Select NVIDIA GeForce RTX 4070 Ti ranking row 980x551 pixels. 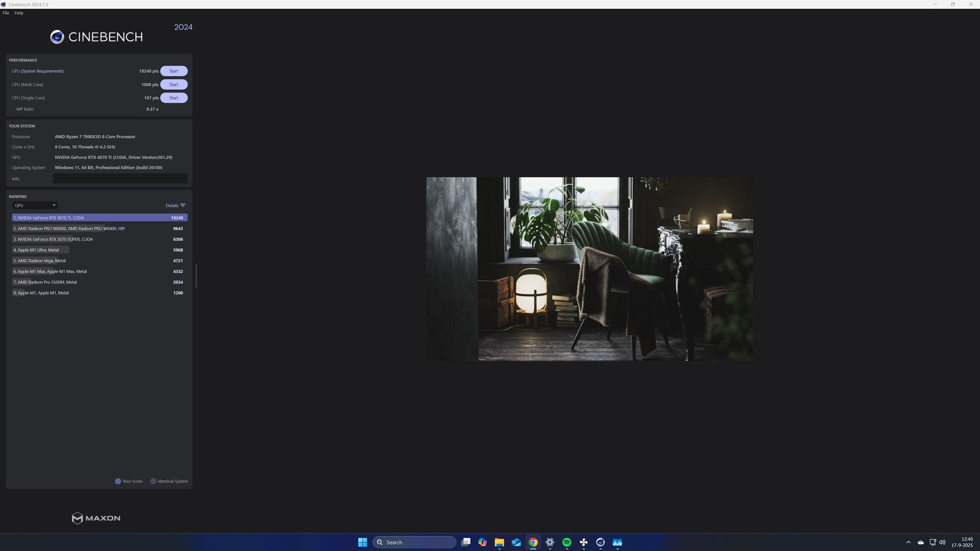click(100, 218)
